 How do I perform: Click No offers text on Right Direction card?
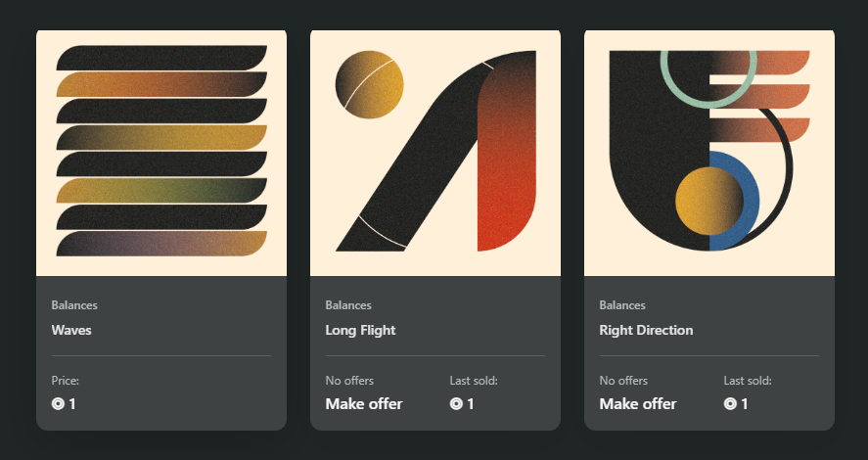tap(623, 381)
